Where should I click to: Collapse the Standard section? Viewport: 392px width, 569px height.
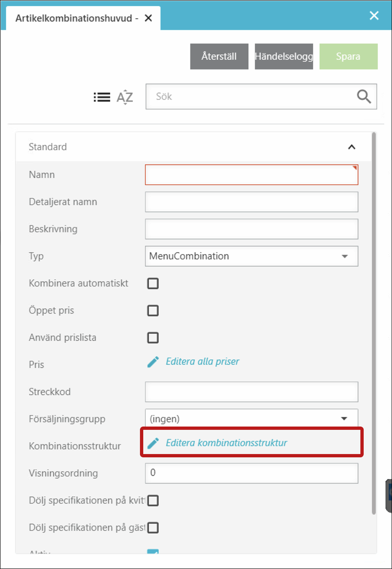click(351, 147)
